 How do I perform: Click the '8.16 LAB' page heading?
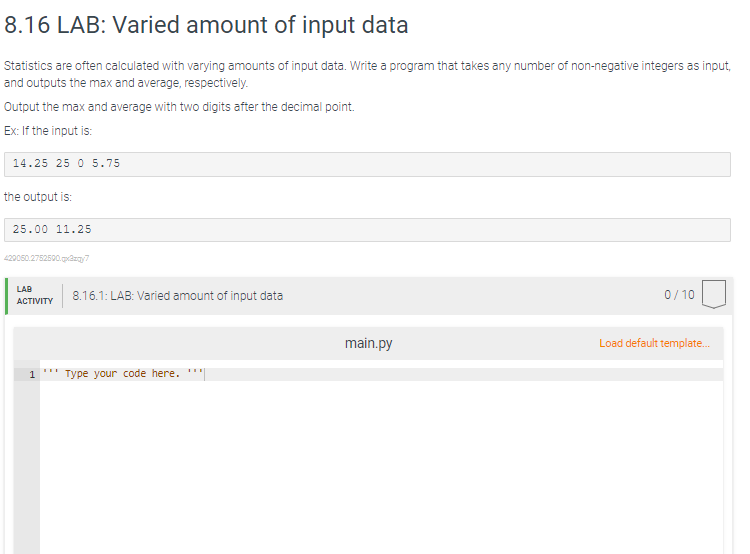coord(207,25)
